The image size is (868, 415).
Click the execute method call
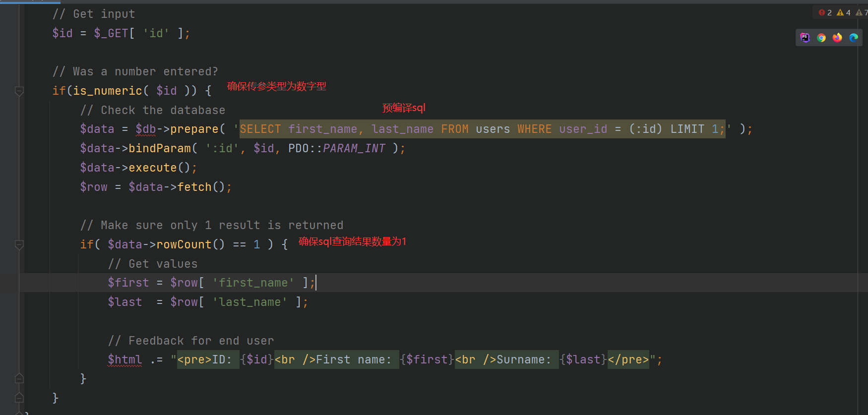point(153,168)
